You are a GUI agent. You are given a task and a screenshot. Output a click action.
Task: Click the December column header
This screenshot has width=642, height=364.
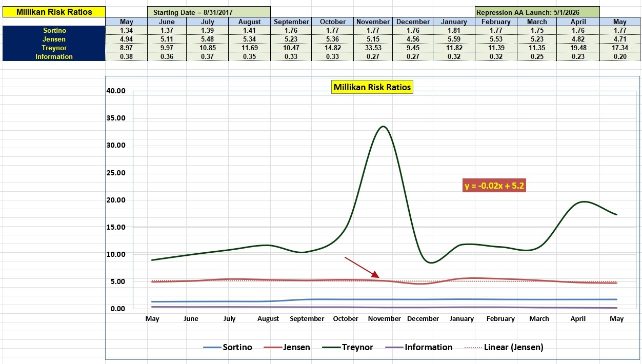[413, 22]
